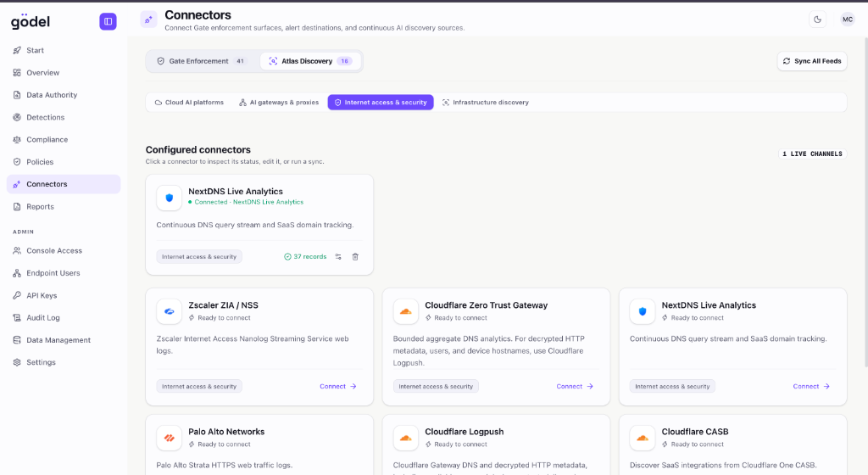This screenshot has height=475, width=868.
Task: Click the Connectors header plug icon
Action: click(x=148, y=20)
